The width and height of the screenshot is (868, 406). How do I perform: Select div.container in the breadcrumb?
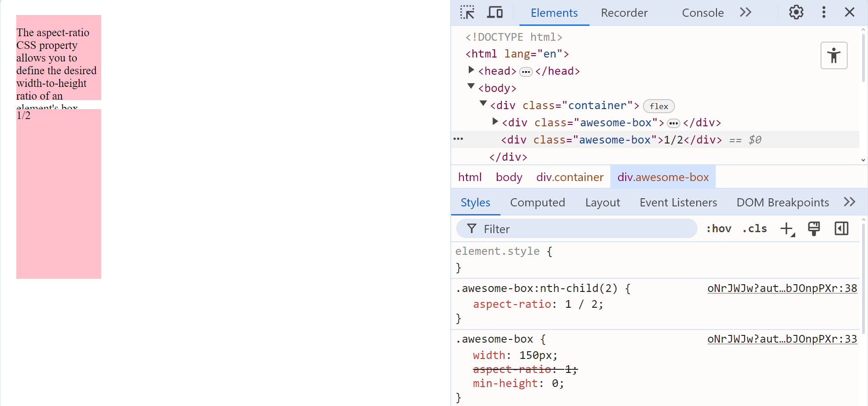(570, 177)
